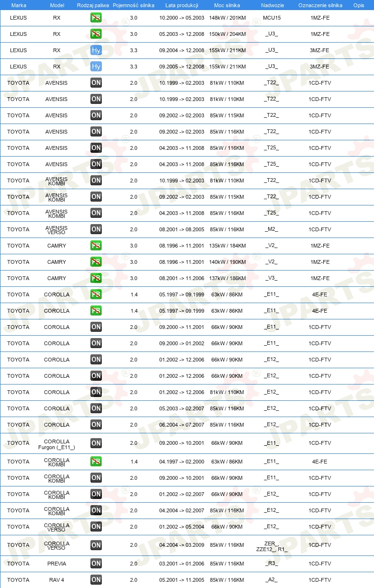Click the diesel ON icon in the Avensis Kombi _T25_ row

tap(96, 213)
